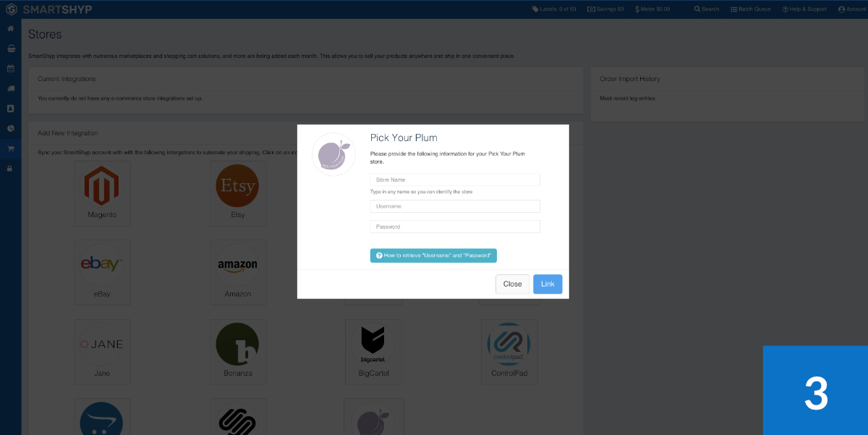Click the SmartShyp logo
The height and width of the screenshot is (435, 868).
pos(49,9)
